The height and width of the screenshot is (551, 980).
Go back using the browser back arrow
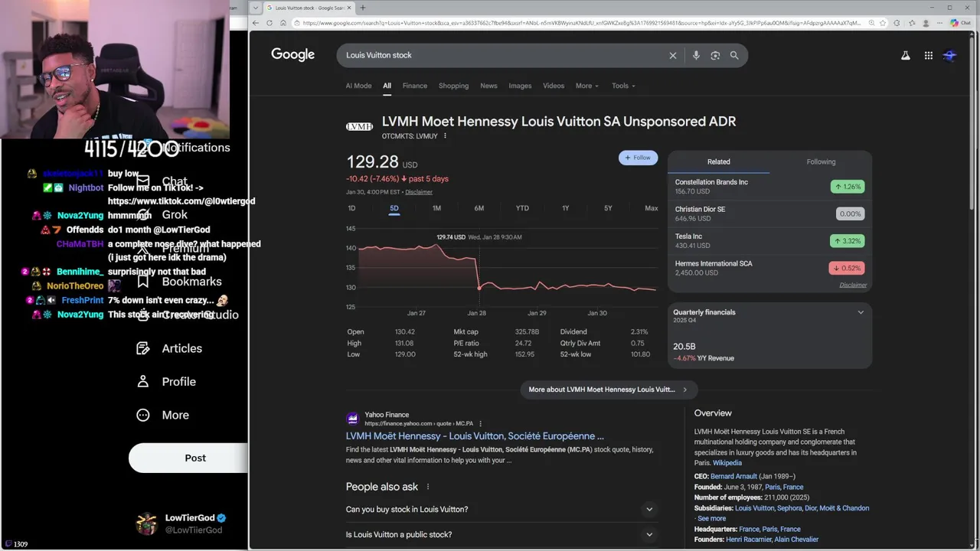point(256,23)
